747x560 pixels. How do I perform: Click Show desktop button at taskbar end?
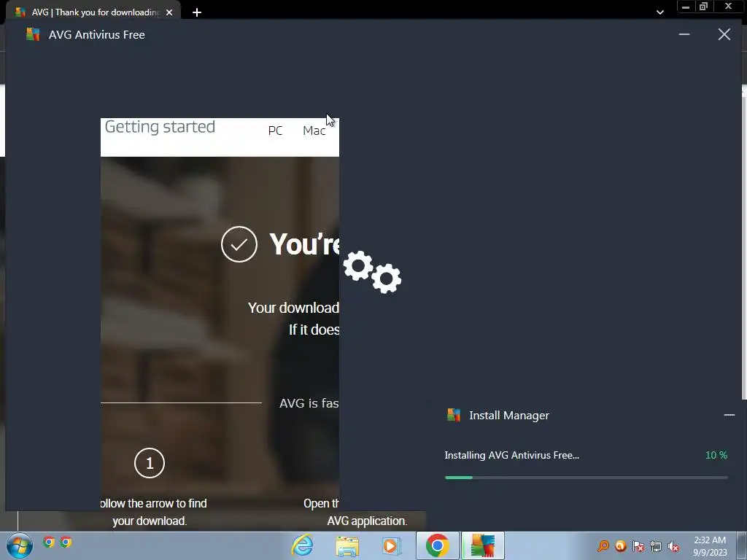click(x=742, y=545)
